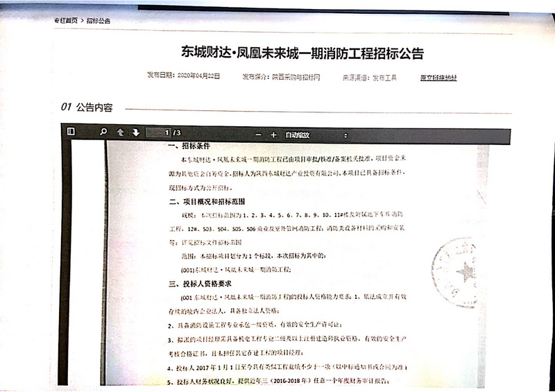Click the page number input field
This screenshot has width=555, height=392.
click(166, 132)
